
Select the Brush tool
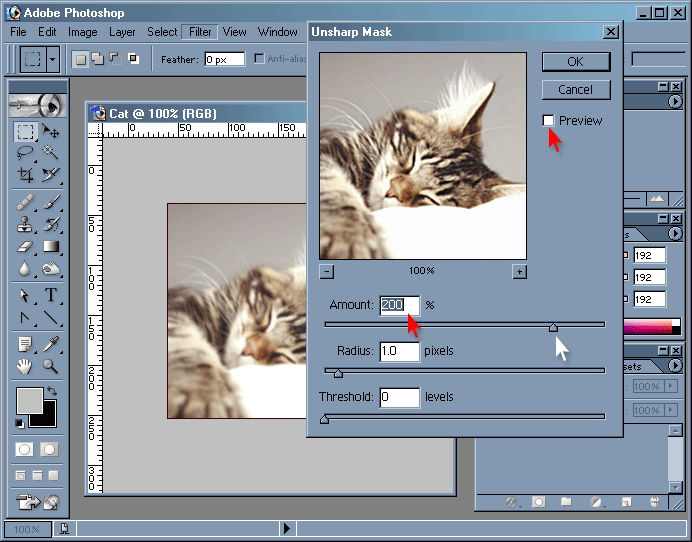(x=51, y=203)
